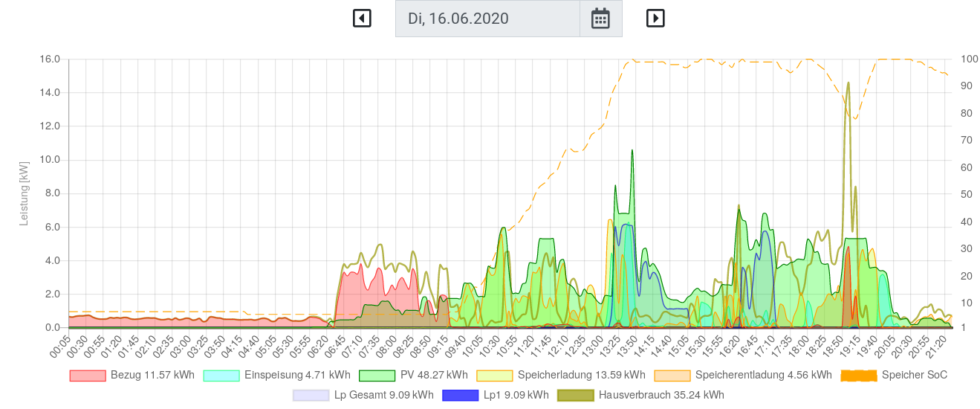Click the 00:05 time axis label

(x=60, y=347)
